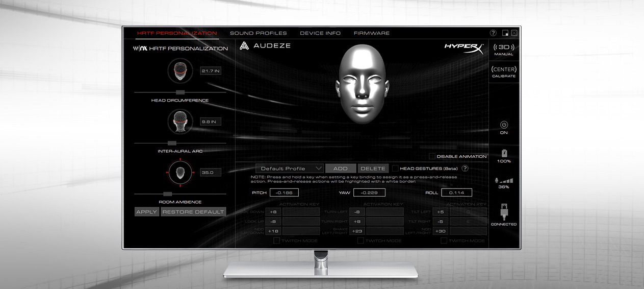Click the Shake Left/Right +23 threshold field
Image resolution: width=644 pixels, height=289 pixels.
pos(357,231)
